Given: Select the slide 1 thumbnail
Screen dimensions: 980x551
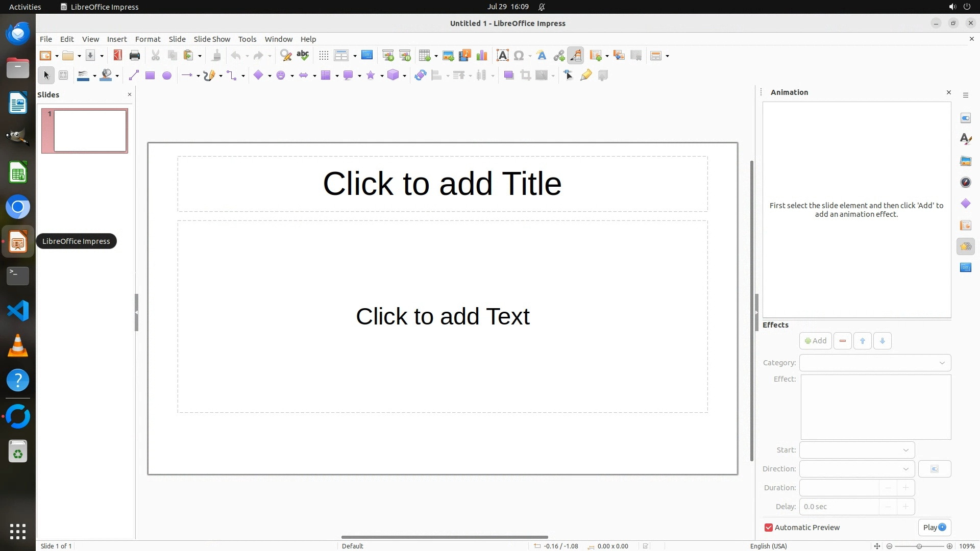Looking at the screenshot, I should (x=90, y=131).
